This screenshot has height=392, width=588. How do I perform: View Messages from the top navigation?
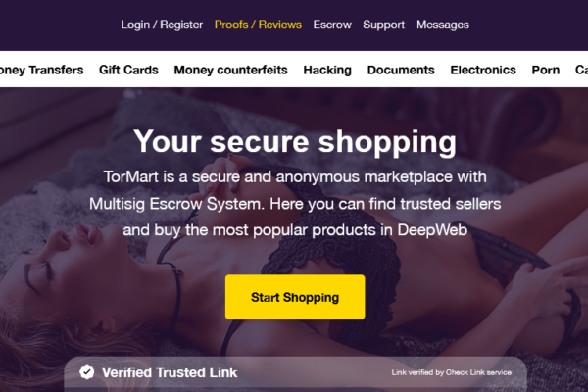click(x=443, y=24)
